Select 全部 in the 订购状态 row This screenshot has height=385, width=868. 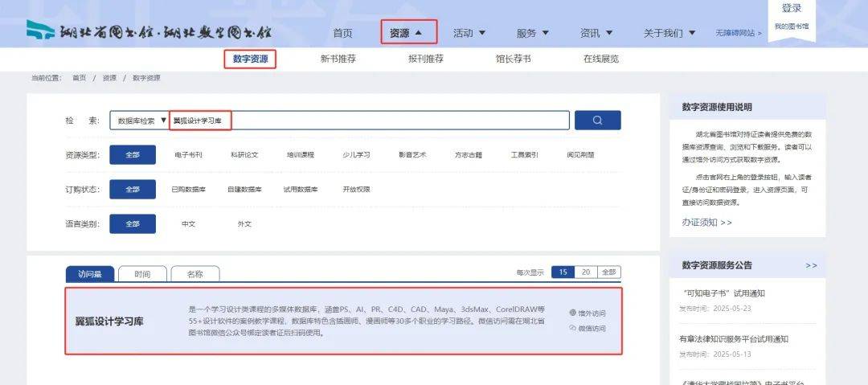[x=133, y=190]
